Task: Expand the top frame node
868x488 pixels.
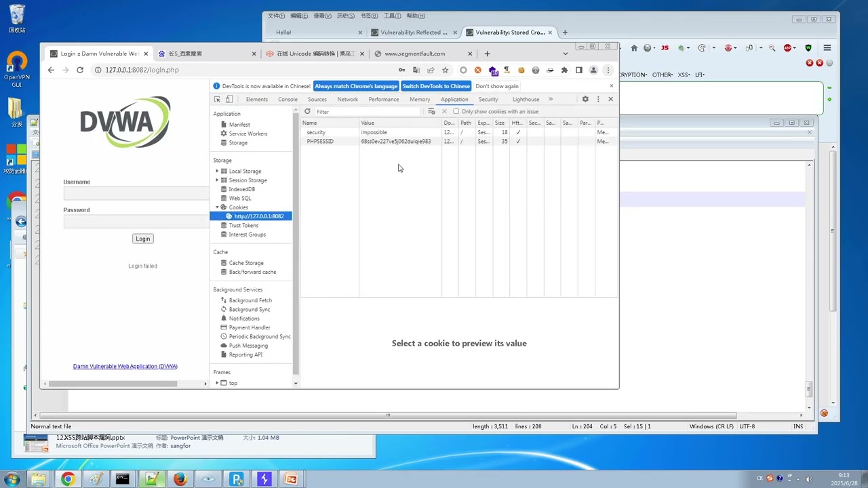Action: pyautogui.click(x=217, y=383)
